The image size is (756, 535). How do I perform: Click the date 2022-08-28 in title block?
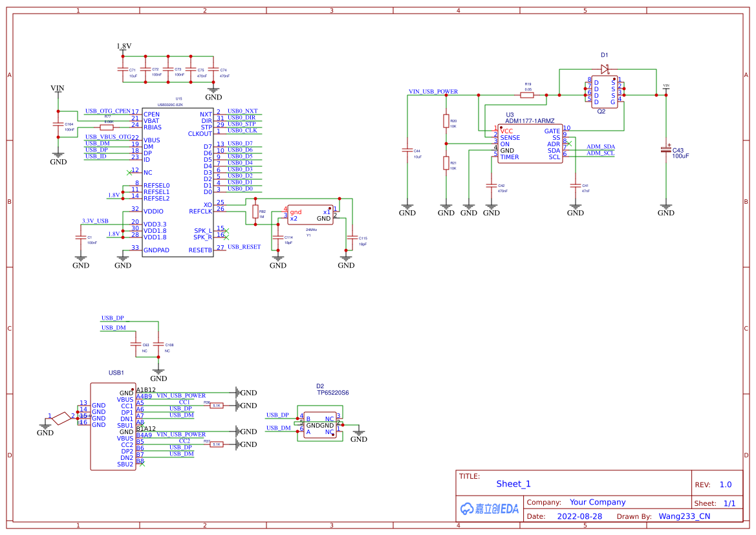click(579, 516)
